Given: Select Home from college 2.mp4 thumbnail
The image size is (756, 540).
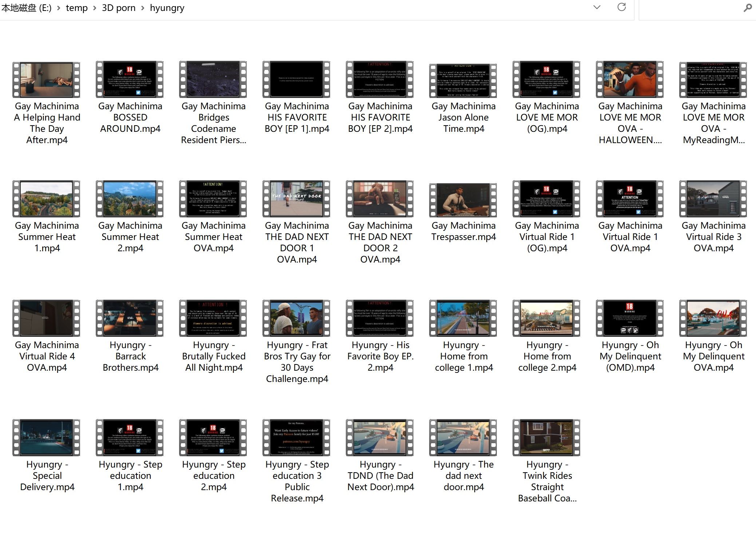Looking at the screenshot, I should pos(546,318).
